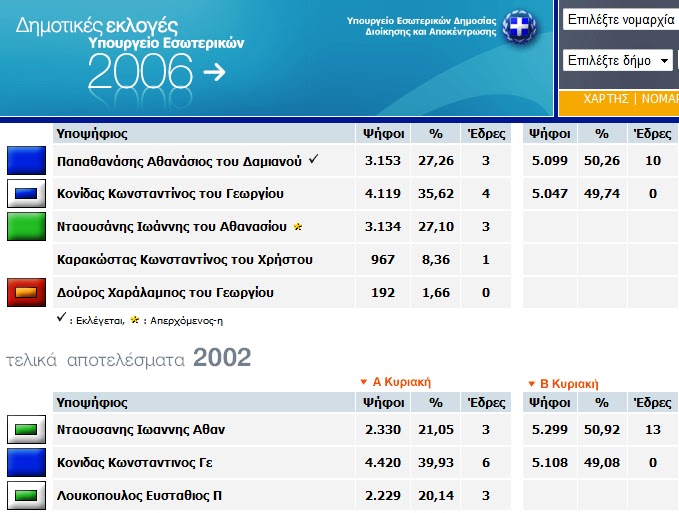This screenshot has height=513, width=679.
Task: Collapse the Β Κυριακή section triangle
Action: tap(532, 384)
